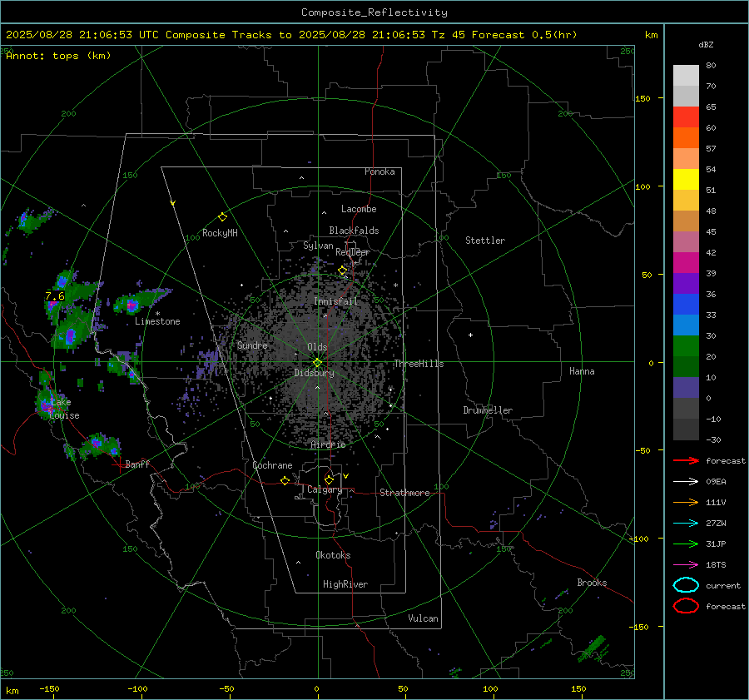Click the Sundre town label
The width and height of the screenshot is (749, 700).
(252, 345)
